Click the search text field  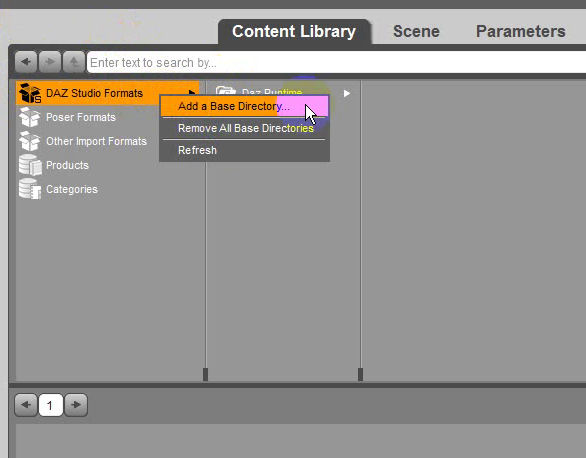click(336, 62)
